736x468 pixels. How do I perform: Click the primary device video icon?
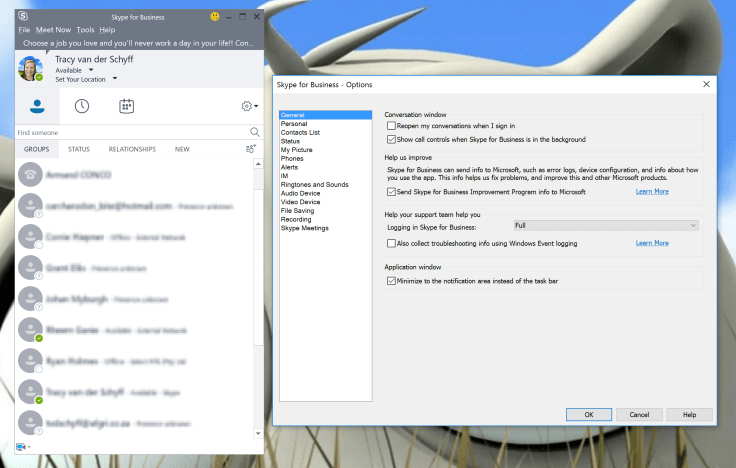21,446
